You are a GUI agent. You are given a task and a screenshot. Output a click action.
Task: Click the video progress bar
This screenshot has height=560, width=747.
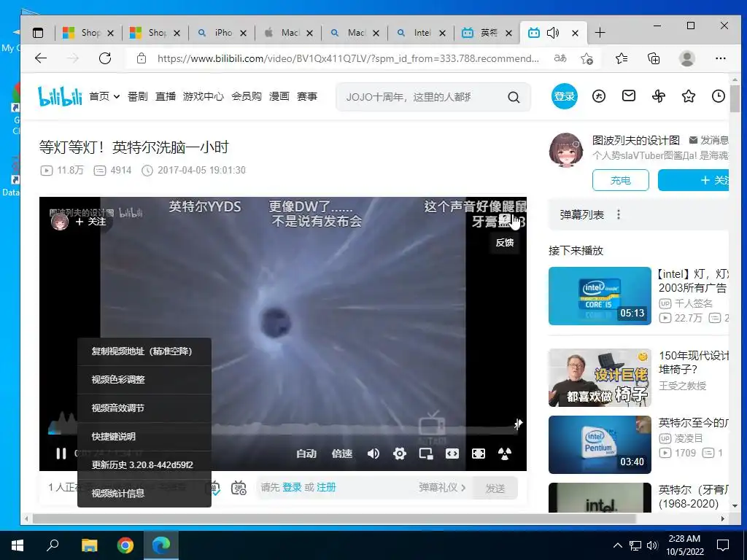pos(282,434)
